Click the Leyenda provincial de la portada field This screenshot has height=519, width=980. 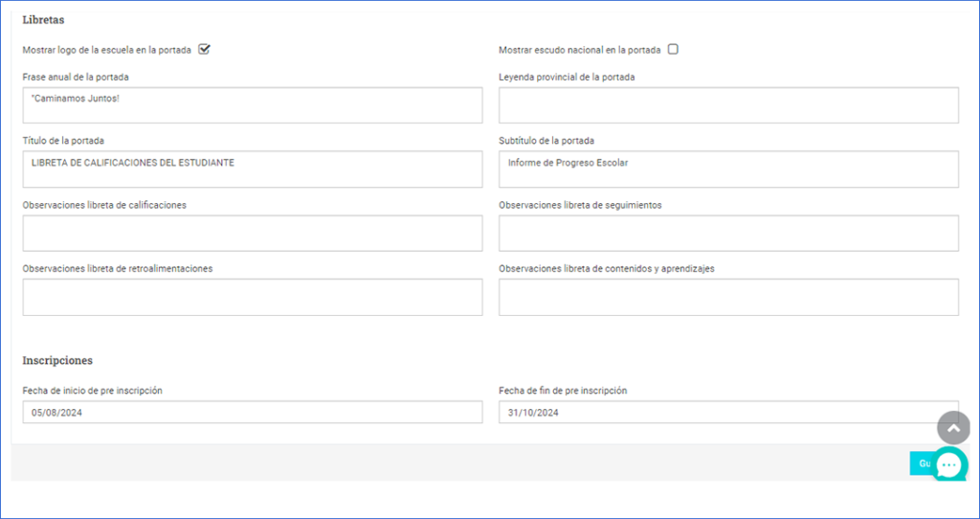point(728,105)
